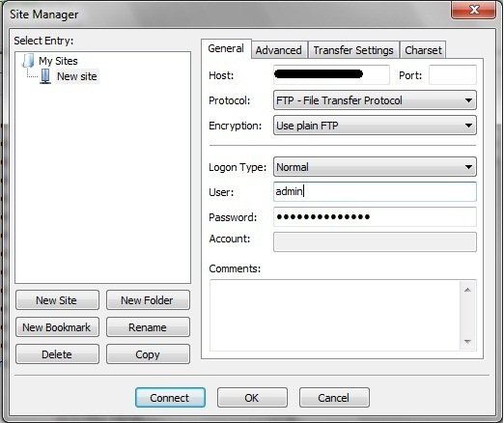Close the Site Manager window

coord(474,10)
